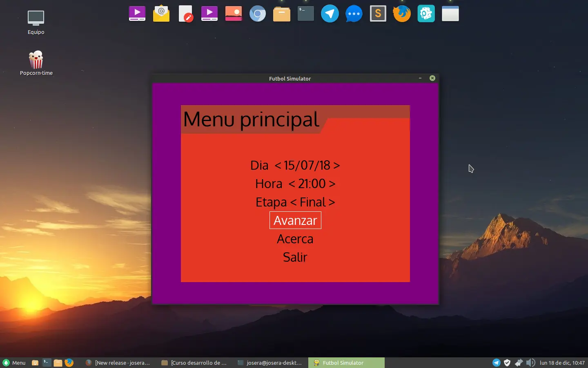The width and height of the screenshot is (588, 368).
Task: Switch to the New release Firefox window
Action: (x=118, y=363)
